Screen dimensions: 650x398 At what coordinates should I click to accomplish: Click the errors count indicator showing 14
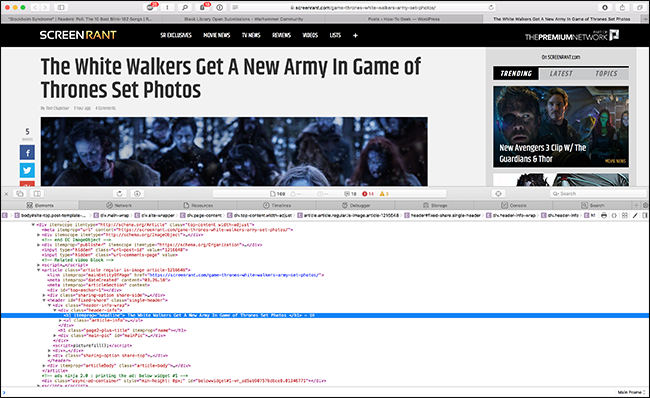[368, 194]
